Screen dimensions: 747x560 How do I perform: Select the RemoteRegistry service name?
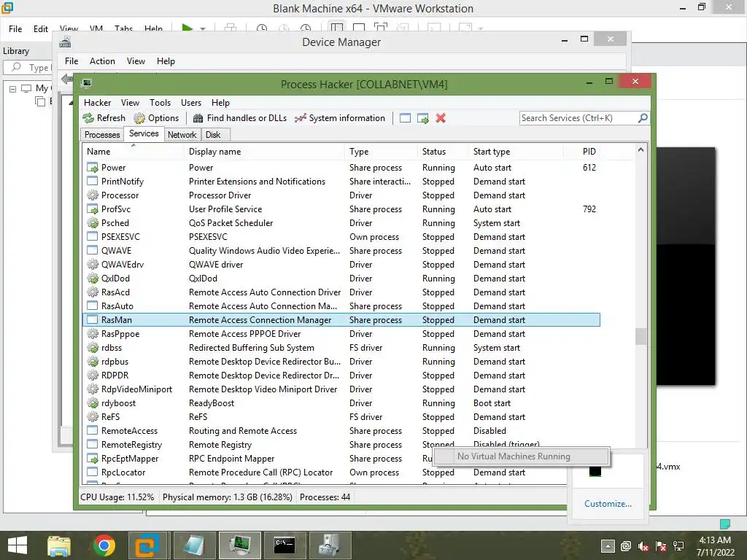[131, 444]
